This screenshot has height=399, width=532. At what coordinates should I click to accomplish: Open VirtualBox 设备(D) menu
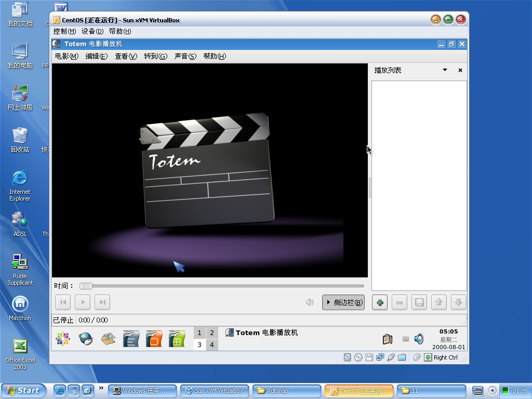pos(92,31)
